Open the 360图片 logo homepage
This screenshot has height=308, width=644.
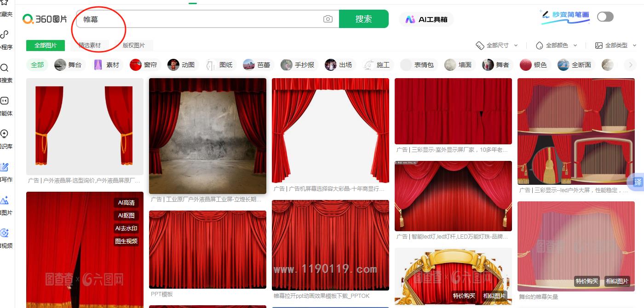click(x=45, y=19)
